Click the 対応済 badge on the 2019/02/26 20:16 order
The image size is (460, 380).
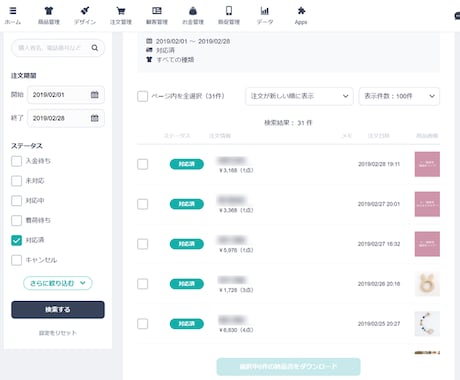click(x=187, y=284)
